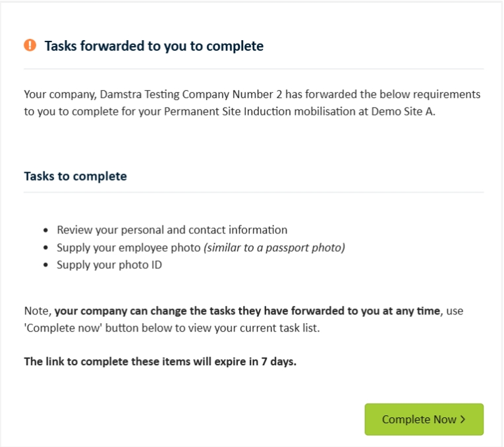Click the 'Tasks to complete' subheading

76,176
